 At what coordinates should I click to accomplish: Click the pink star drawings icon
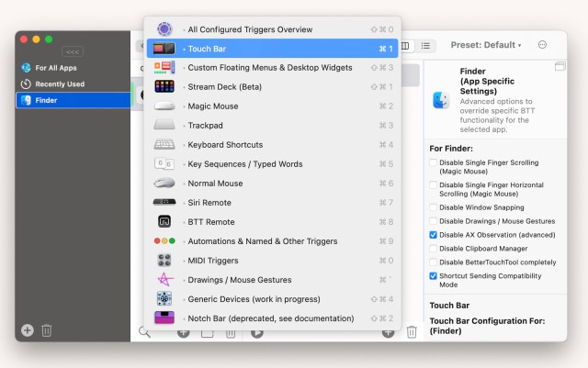pyautogui.click(x=165, y=279)
